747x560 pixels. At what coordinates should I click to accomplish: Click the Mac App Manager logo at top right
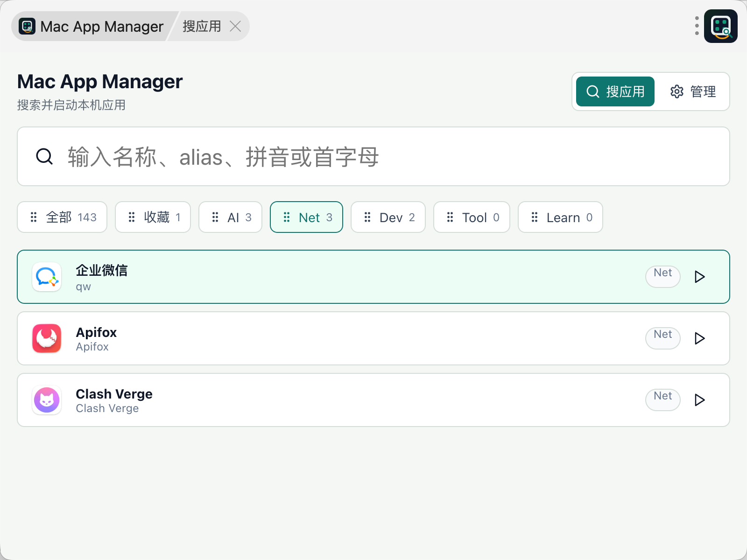(721, 26)
